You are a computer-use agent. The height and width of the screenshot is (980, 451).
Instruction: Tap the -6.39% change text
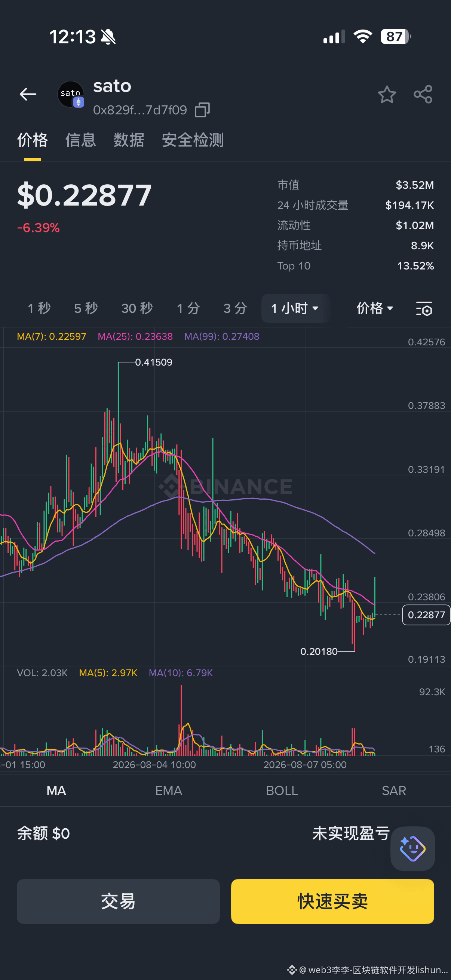tap(39, 228)
